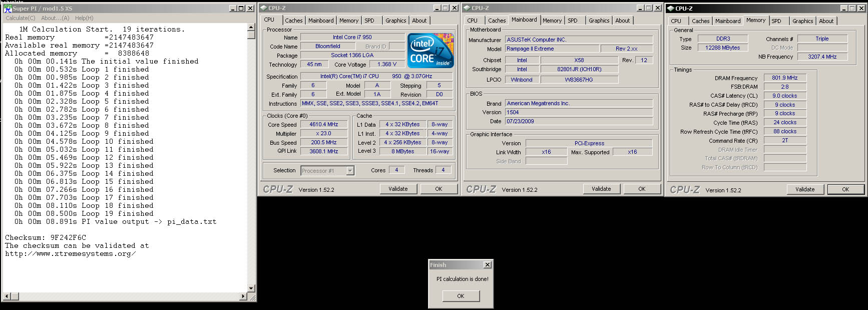Open CPU tab in the Memory CPU-Z window
Viewport: 868px width, 310px height.
[x=676, y=21]
